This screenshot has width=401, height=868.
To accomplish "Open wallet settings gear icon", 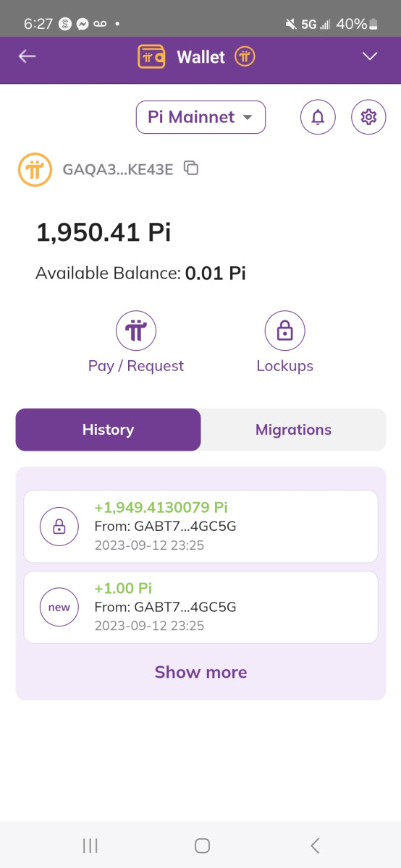I will [x=368, y=116].
